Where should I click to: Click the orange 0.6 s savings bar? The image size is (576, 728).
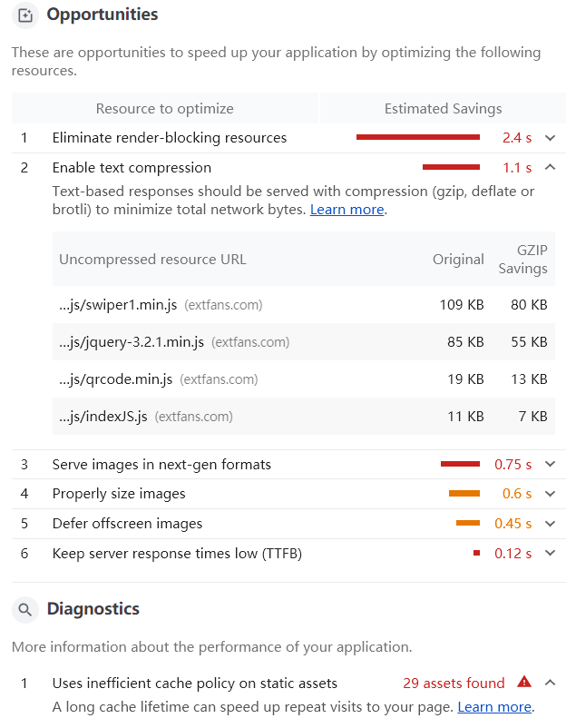click(x=464, y=494)
